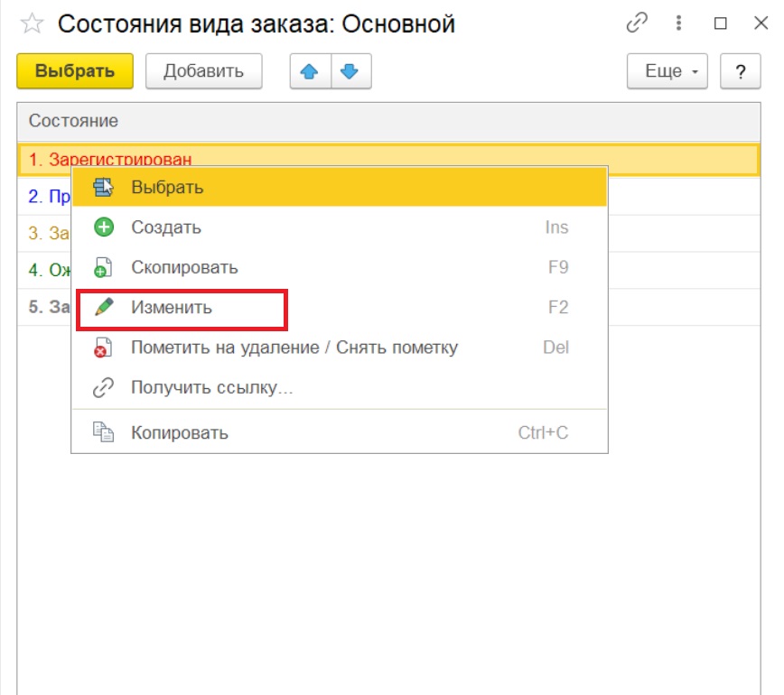
Task: Click the favorites star icon in title
Action: point(33,24)
